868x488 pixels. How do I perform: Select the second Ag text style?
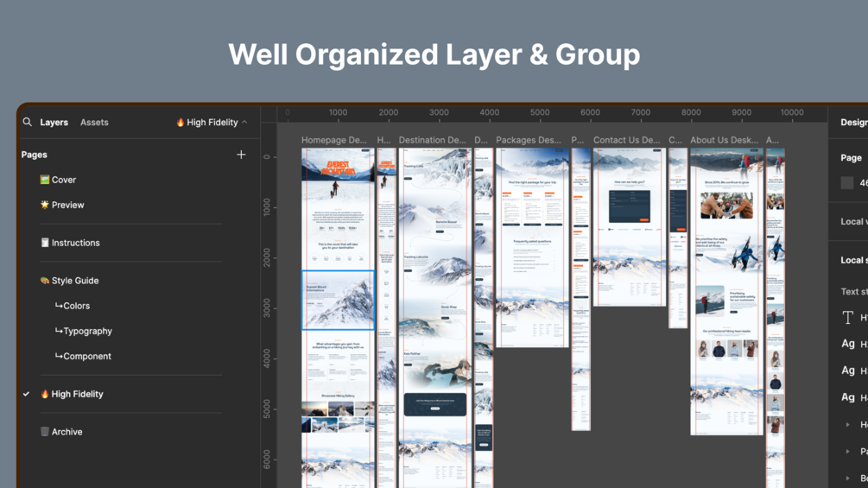[x=848, y=371]
